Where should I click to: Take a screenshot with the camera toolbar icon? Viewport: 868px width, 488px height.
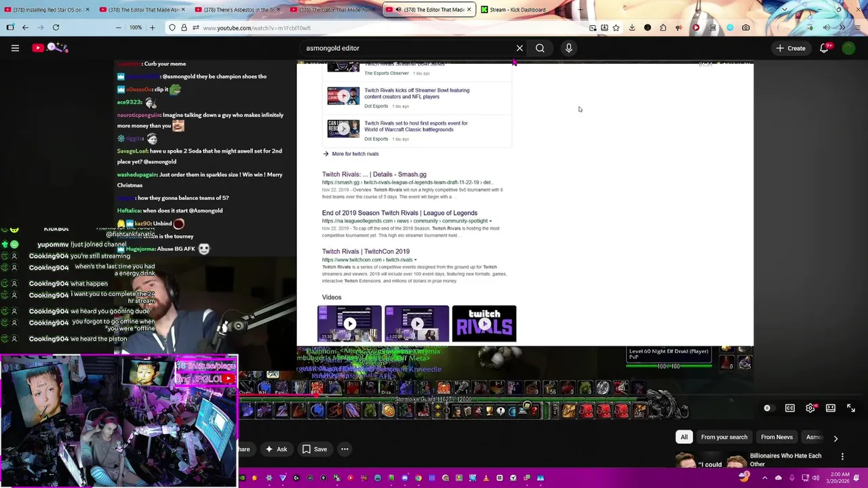pyautogui.click(x=746, y=28)
